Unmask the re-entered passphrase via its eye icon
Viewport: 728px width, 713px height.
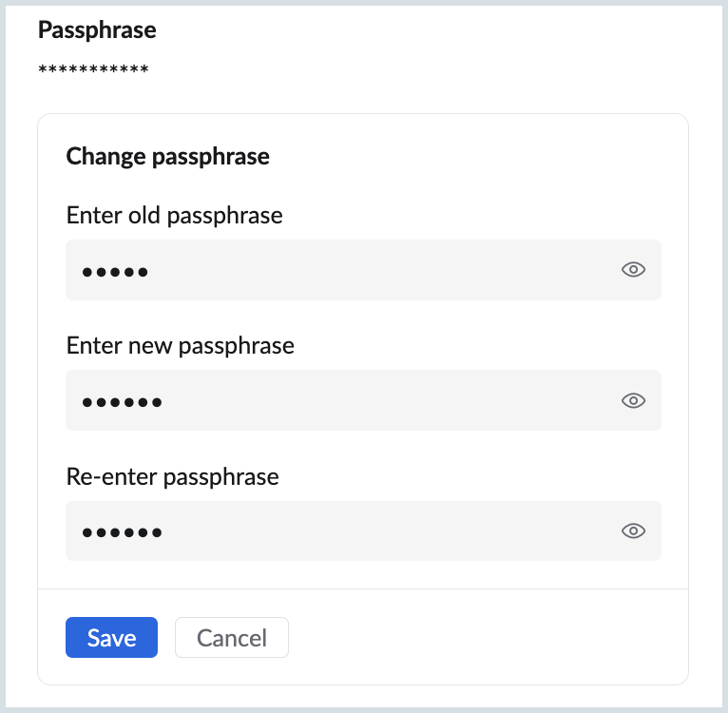click(633, 530)
